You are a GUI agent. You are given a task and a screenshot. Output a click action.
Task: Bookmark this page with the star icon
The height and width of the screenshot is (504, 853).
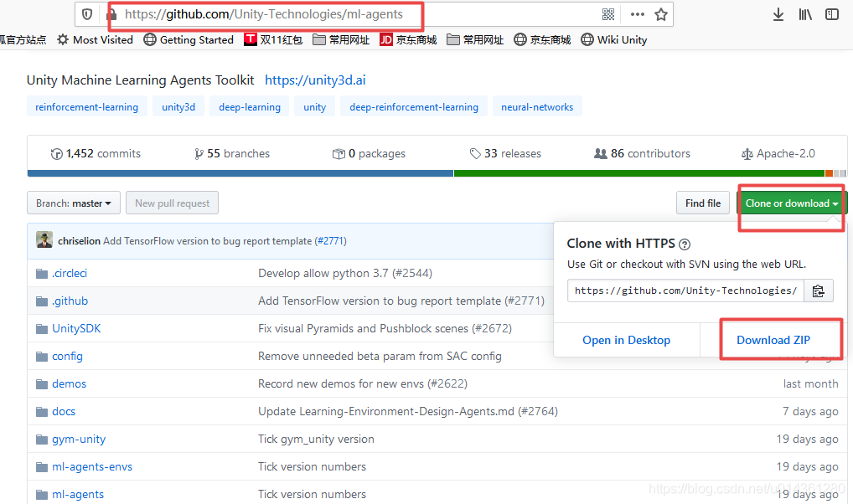(661, 15)
